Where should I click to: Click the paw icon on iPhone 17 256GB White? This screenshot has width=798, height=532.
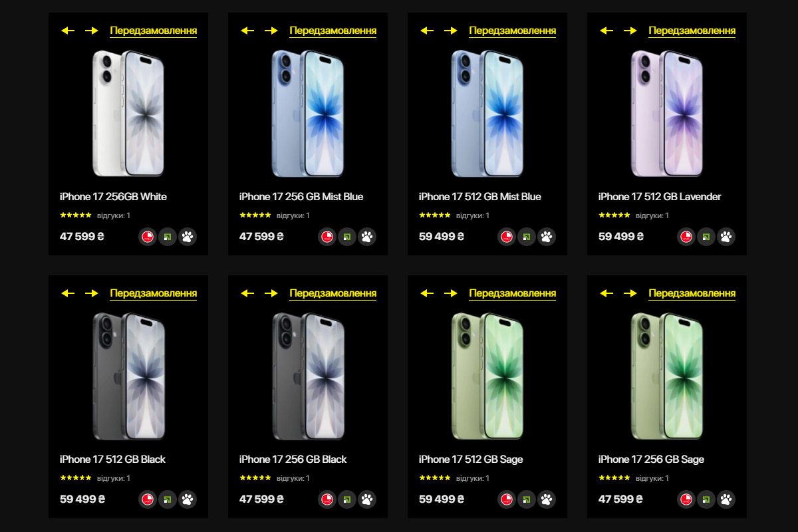point(188,237)
